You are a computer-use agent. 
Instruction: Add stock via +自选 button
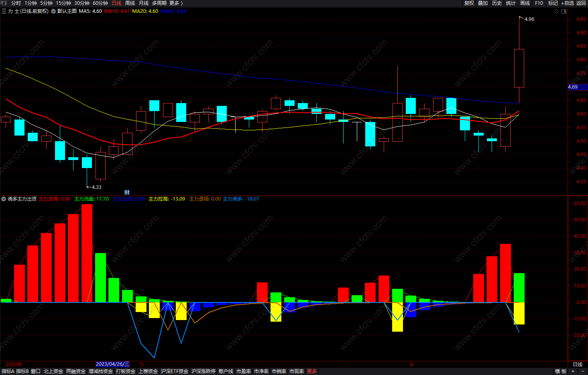coord(568,3)
